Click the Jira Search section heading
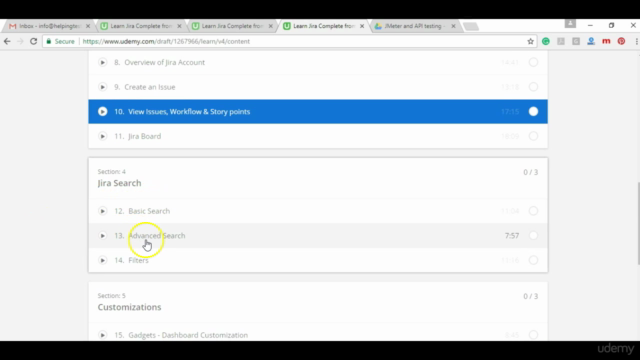Screen dimensions: 640x360 [119, 183]
